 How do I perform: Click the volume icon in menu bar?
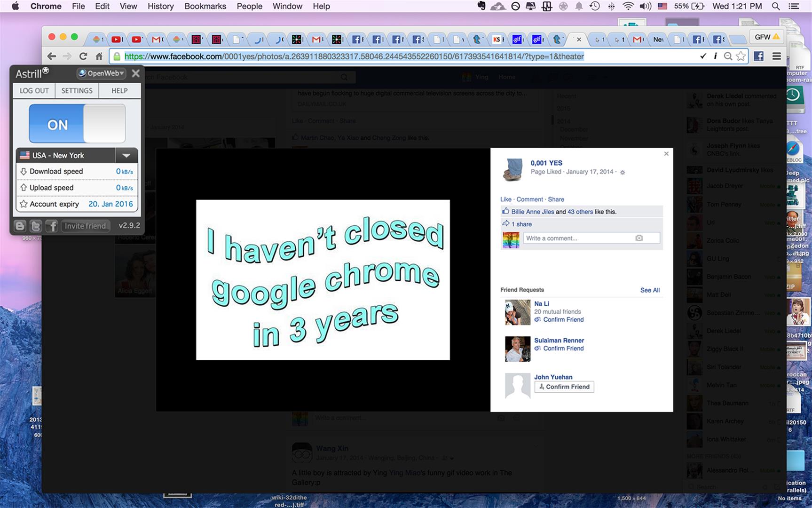(x=645, y=6)
